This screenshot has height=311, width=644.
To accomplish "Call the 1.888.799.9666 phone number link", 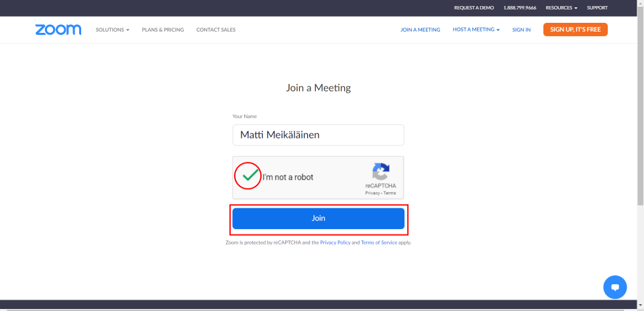I will coord(519,8).
